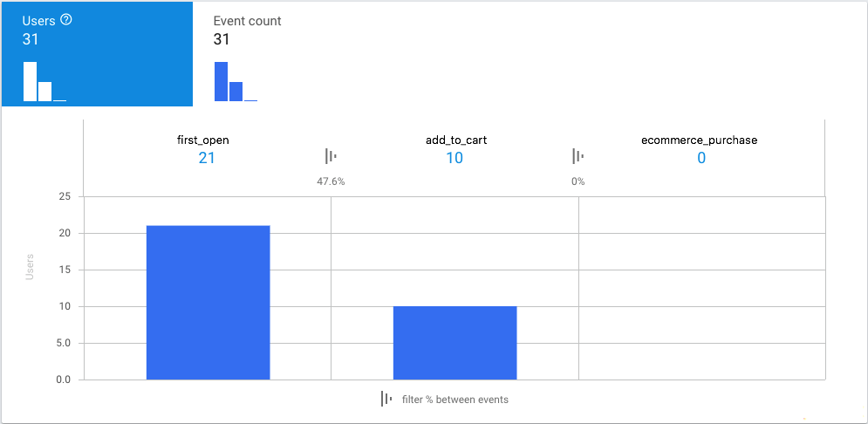This screenshot has width=868, height=424.
Task: Click the legend filter icon below the chart
Action: tap(386, 399)
